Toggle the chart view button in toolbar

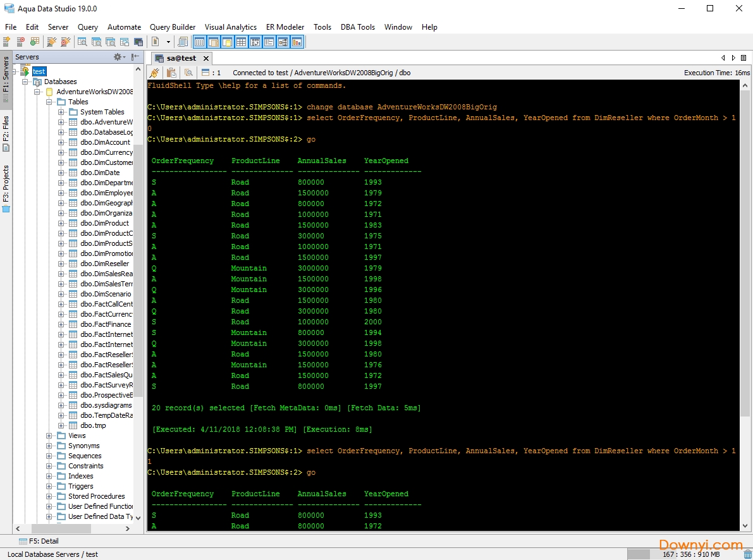tap(297, 42)
